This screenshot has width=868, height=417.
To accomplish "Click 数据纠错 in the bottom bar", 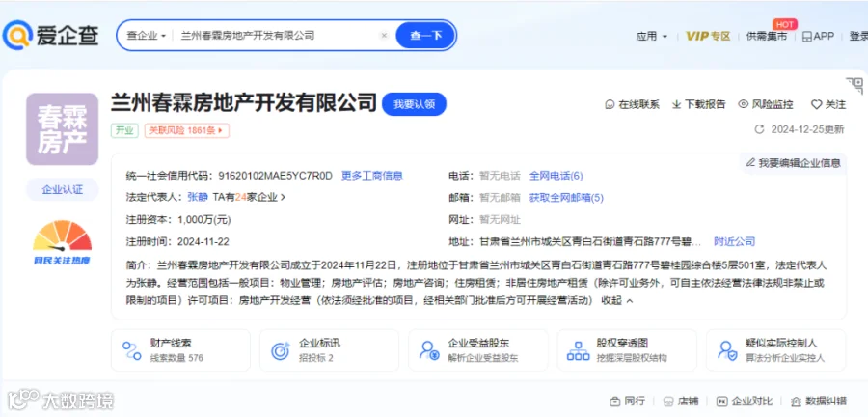I will [819, 401].
